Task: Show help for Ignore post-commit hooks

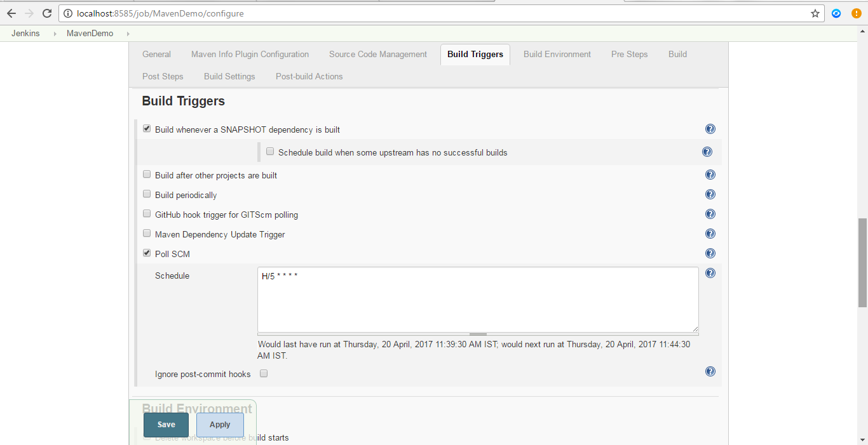Action: 710,371
